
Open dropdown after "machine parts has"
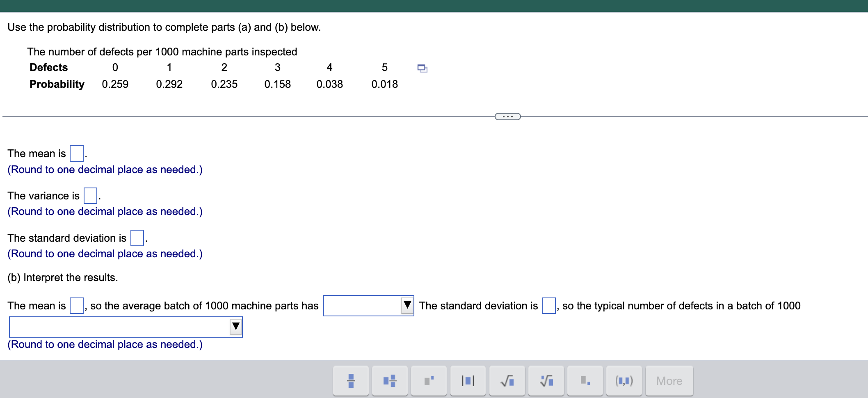click(x=368, y=306)
